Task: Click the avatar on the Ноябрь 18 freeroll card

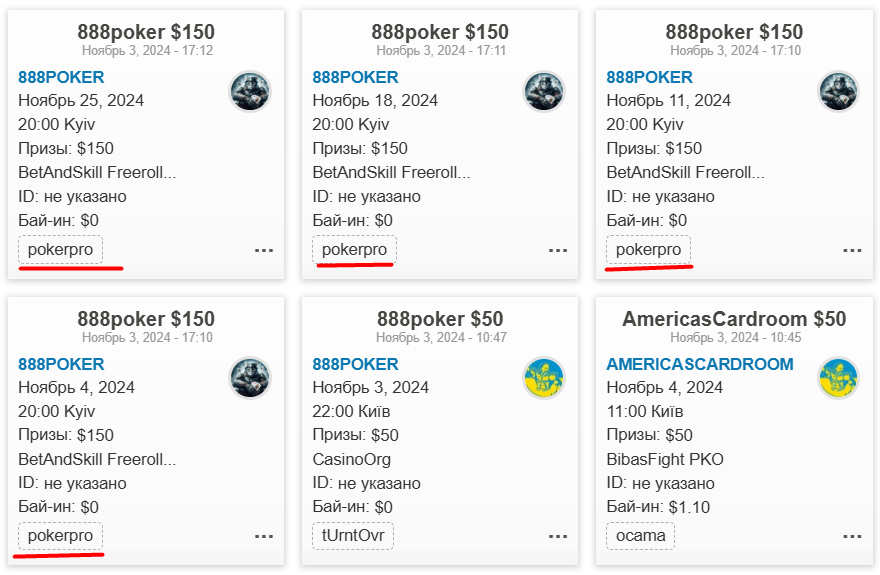Action: [544, 91]
